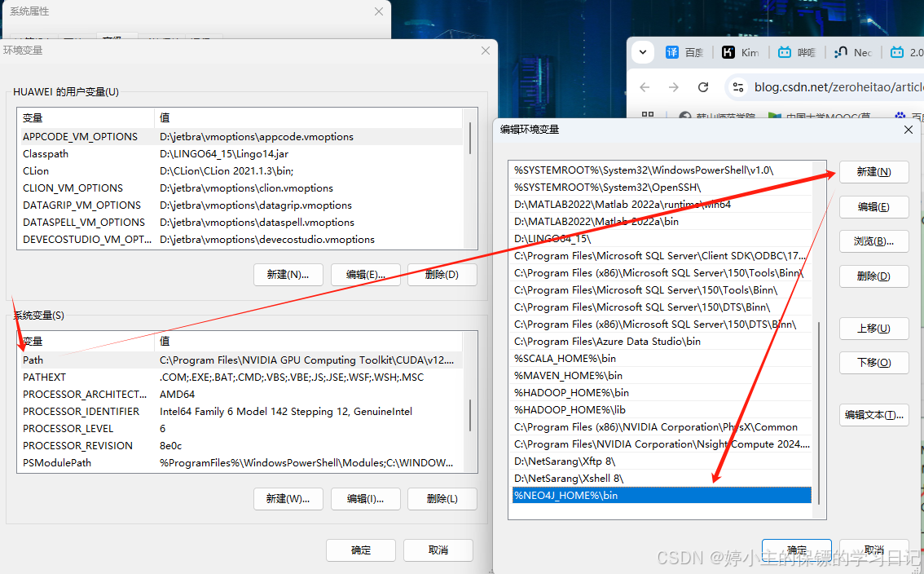Screen dimensions: 924x574
Task: Click 确定 in the 环境变量 dialog
Action: point(361,550)
